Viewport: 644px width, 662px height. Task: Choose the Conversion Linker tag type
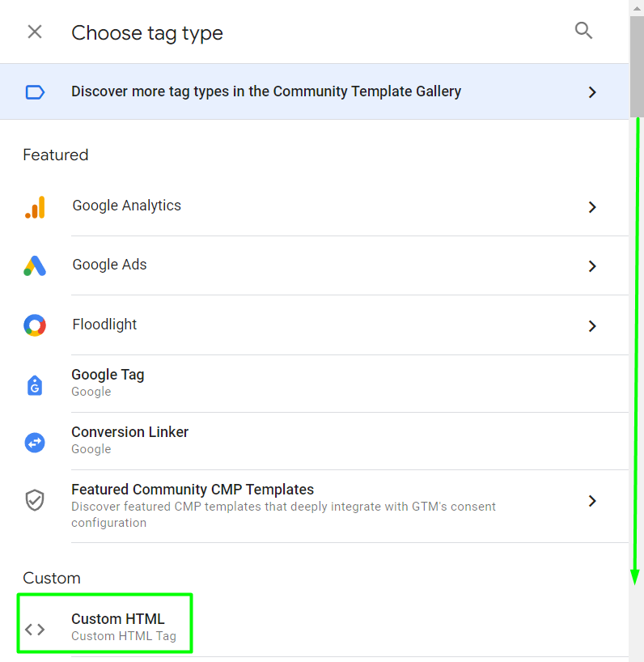[x=129, y=433]
